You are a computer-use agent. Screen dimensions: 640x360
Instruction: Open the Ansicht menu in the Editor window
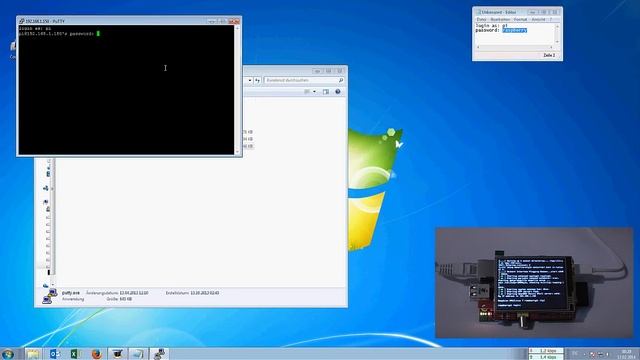(538, 20)
